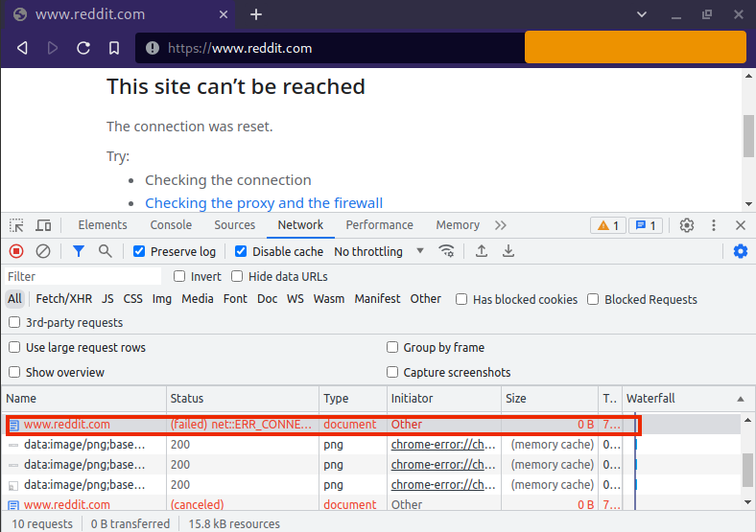Viewport: 756px width, 532px height.
Task: Check Has blocked cookies
Action: [x=461, y=299]
